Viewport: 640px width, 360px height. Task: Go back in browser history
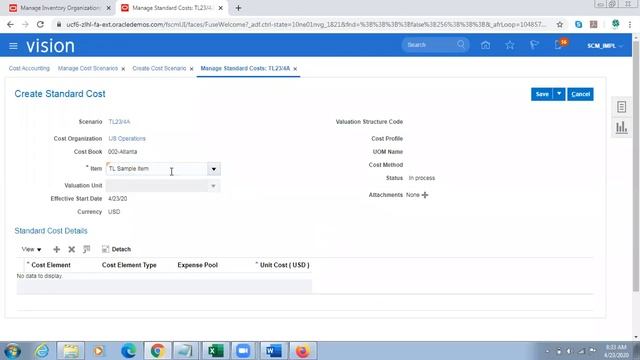(10, 24)
